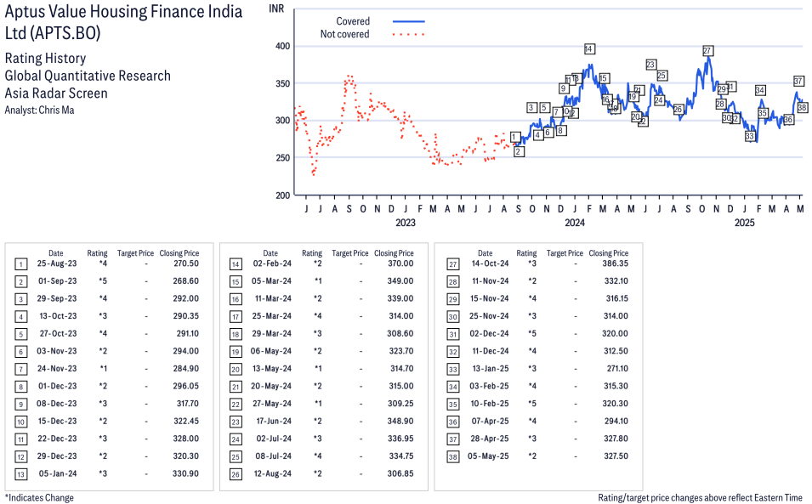812x504 pixels.
Task: Click the index box 14 beside 02-Feb-24
Action: click(x=236, y=265)
